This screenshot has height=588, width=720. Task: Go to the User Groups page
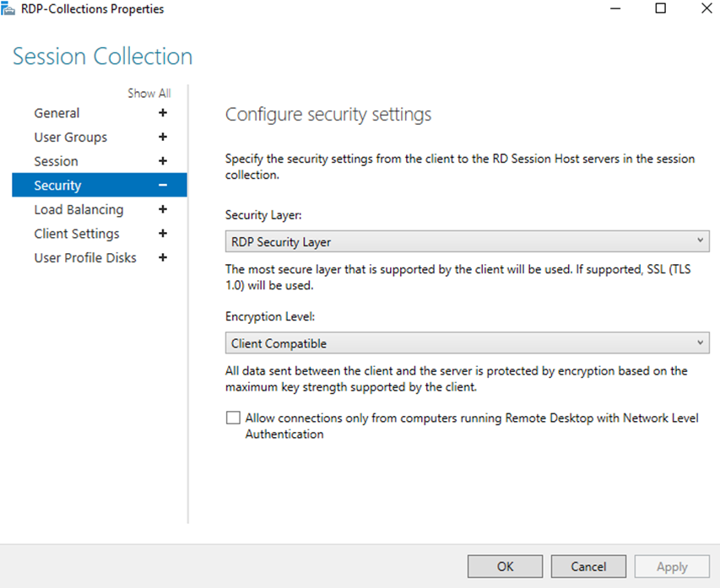(70, 137)
